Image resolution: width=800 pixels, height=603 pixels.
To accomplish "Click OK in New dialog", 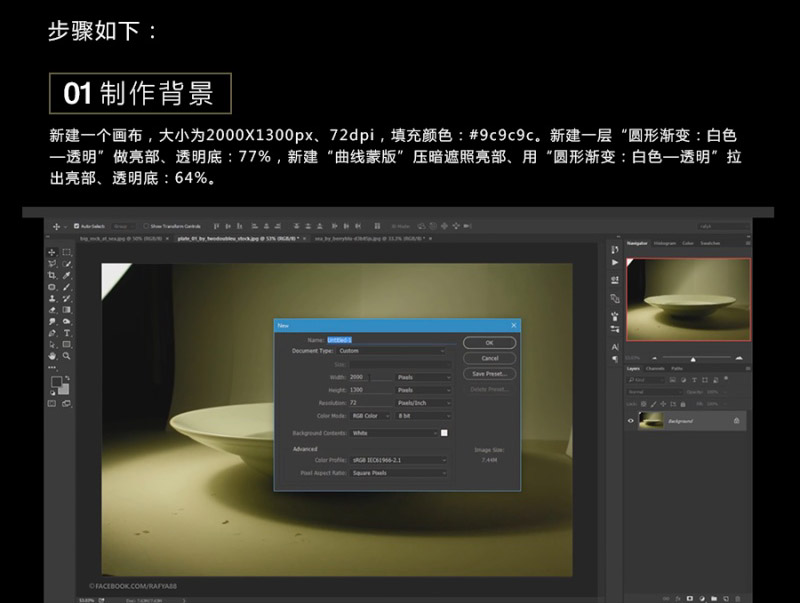I will pos(489,343).
